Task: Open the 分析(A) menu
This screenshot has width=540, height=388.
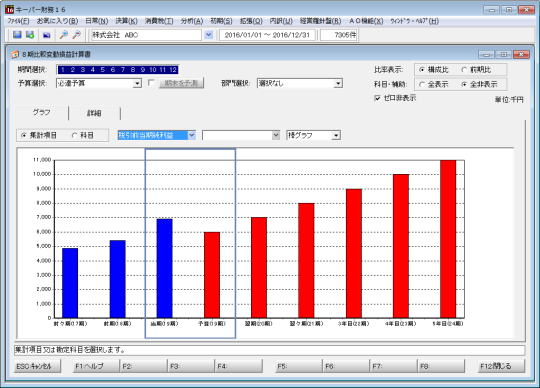Action: click(191, 21)
